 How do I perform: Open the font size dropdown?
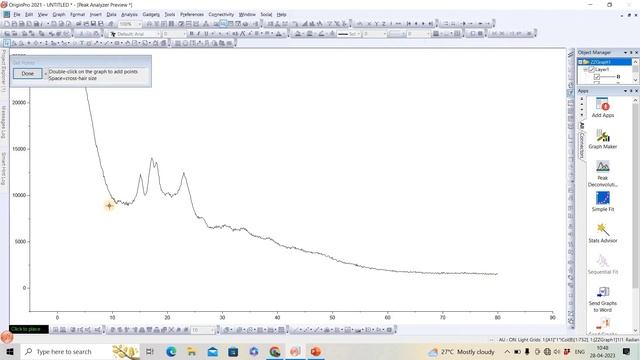(x=184, y=34)
